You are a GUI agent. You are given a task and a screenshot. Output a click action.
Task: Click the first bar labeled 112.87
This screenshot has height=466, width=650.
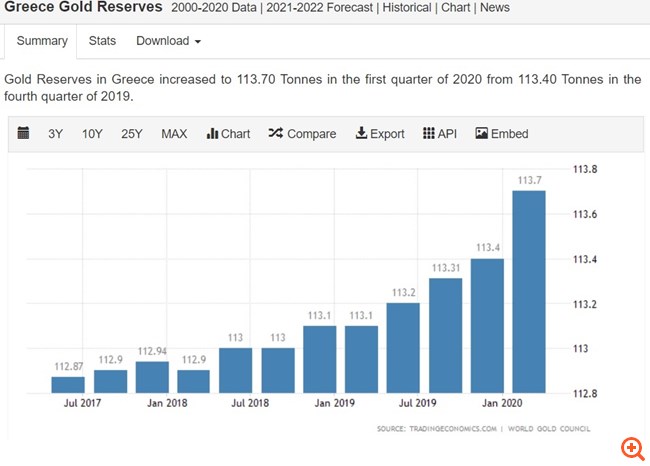pyautogui.click(x=68, y=384)
